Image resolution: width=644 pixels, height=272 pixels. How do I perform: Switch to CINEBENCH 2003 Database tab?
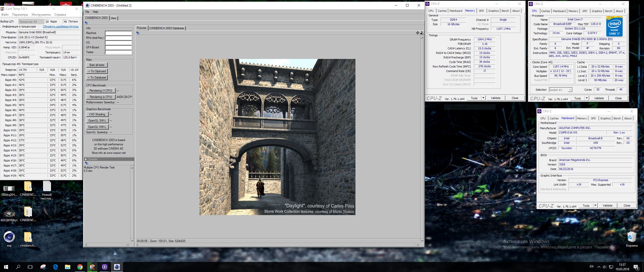coord(167,28)
